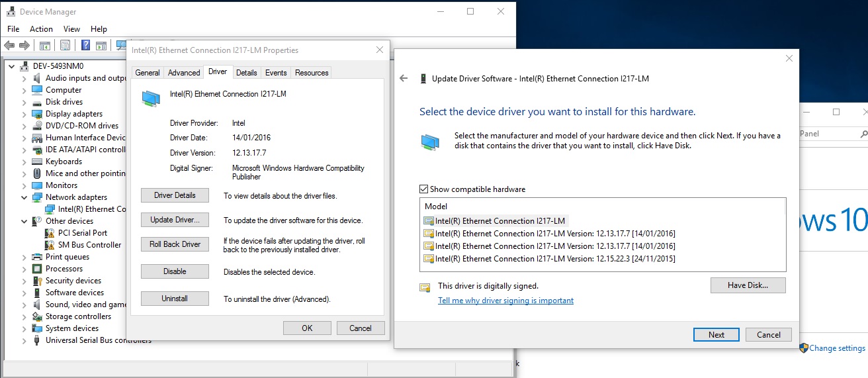Click the digitally signed certificate icon
The image size is (868, 378).
(x=425, y=287)
